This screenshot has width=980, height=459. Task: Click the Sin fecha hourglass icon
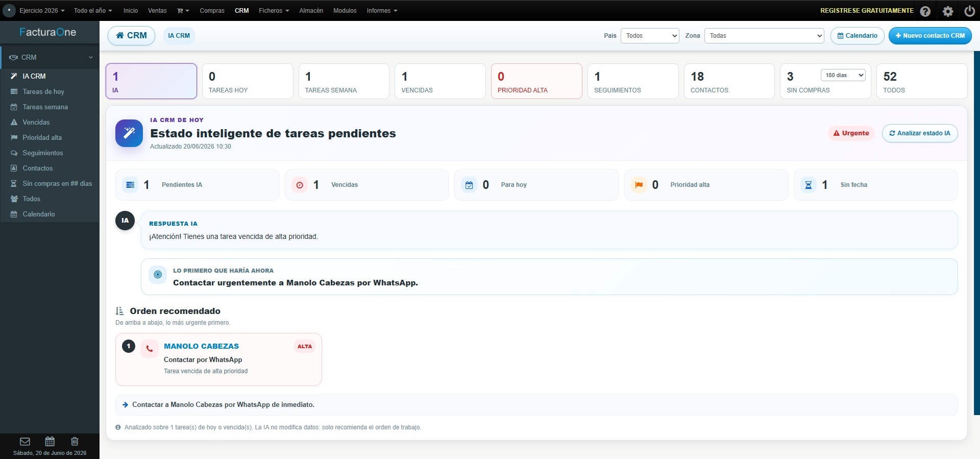coord(808,185)
